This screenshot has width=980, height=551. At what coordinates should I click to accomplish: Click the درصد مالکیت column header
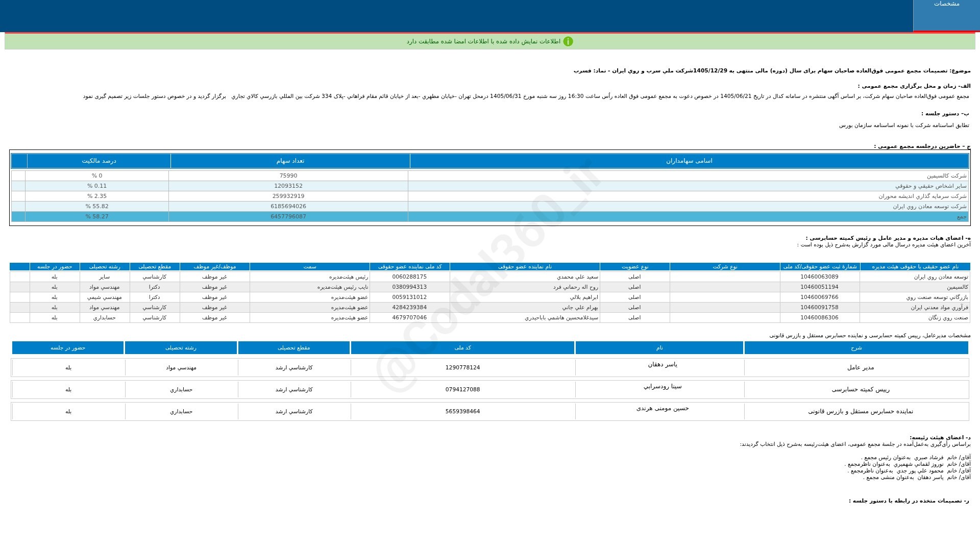click(99, 161)
